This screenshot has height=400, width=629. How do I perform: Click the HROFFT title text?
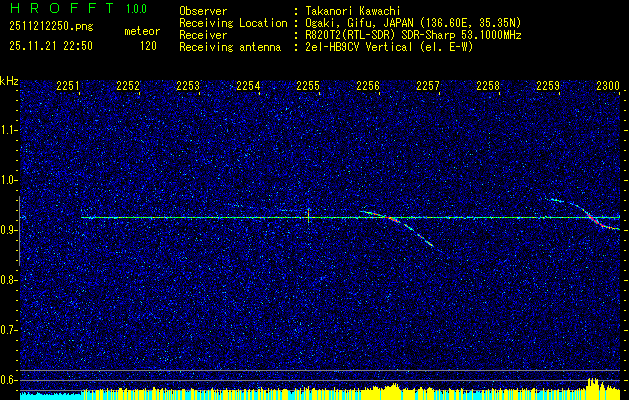pos(62,8)
